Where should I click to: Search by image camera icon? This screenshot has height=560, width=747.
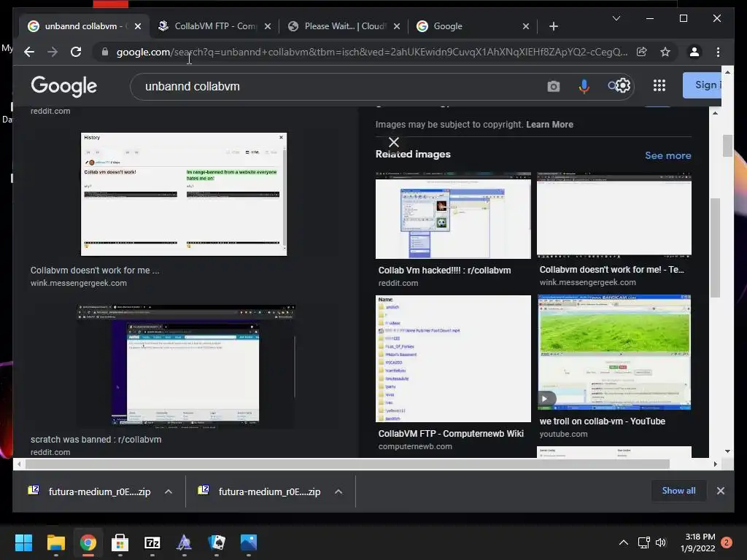pos(553,86)
